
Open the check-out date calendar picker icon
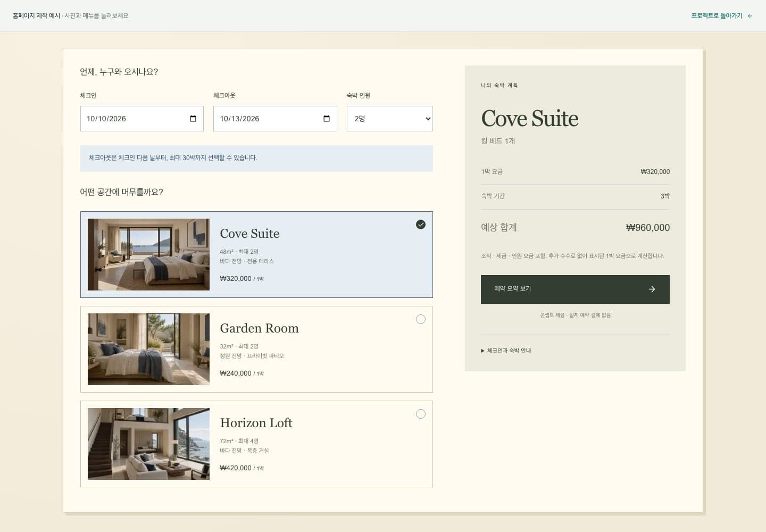coord(327,119)
